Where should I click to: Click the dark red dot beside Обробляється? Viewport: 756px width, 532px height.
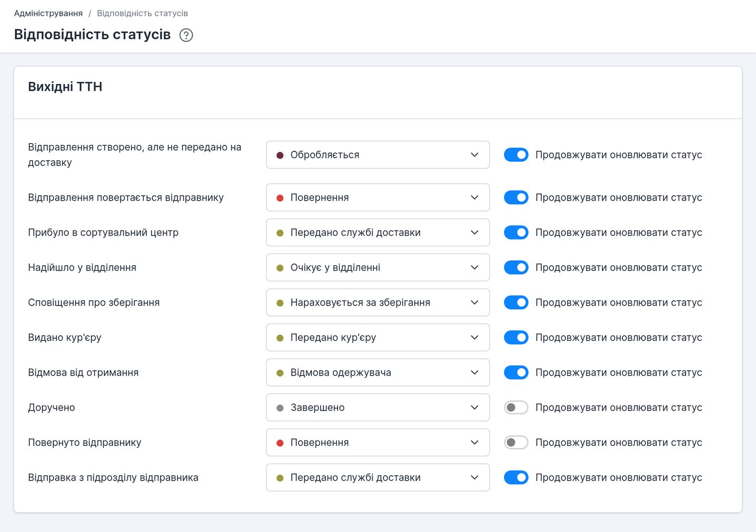point(280,155)
